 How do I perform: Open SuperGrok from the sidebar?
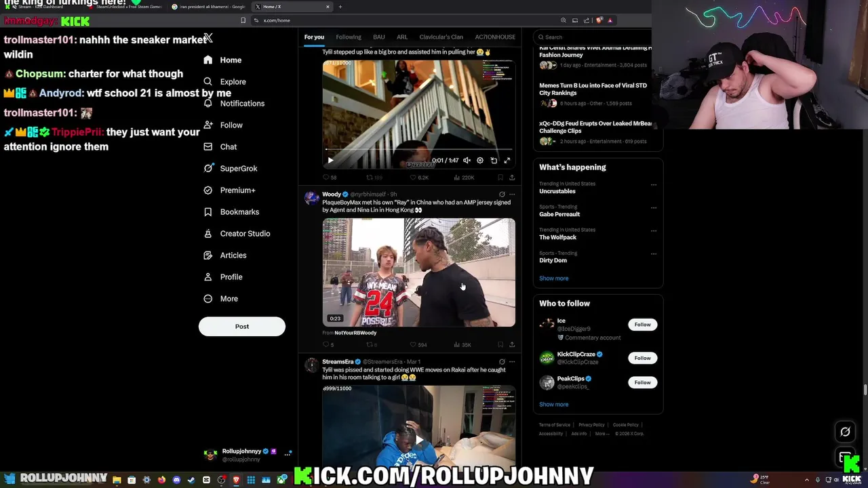(x=231, y=168)
